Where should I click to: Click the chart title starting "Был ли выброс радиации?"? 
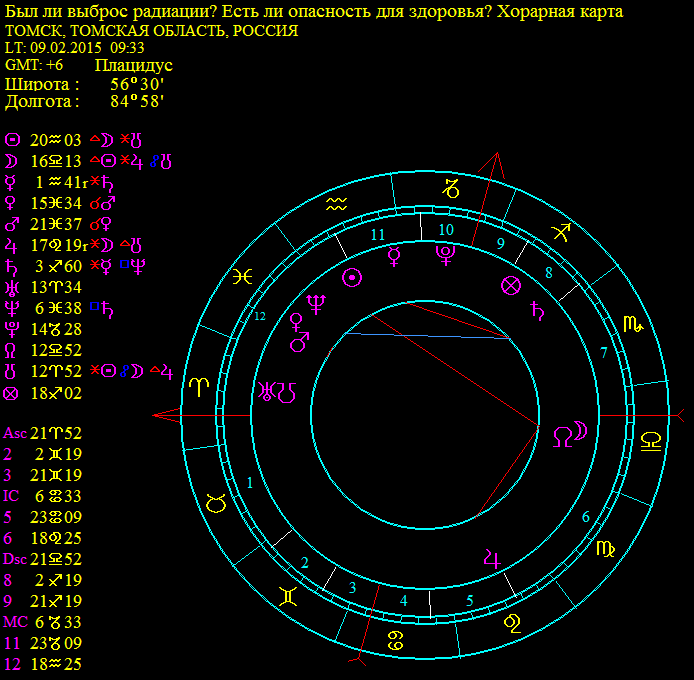pyautogui.click(x=314, y=12)
